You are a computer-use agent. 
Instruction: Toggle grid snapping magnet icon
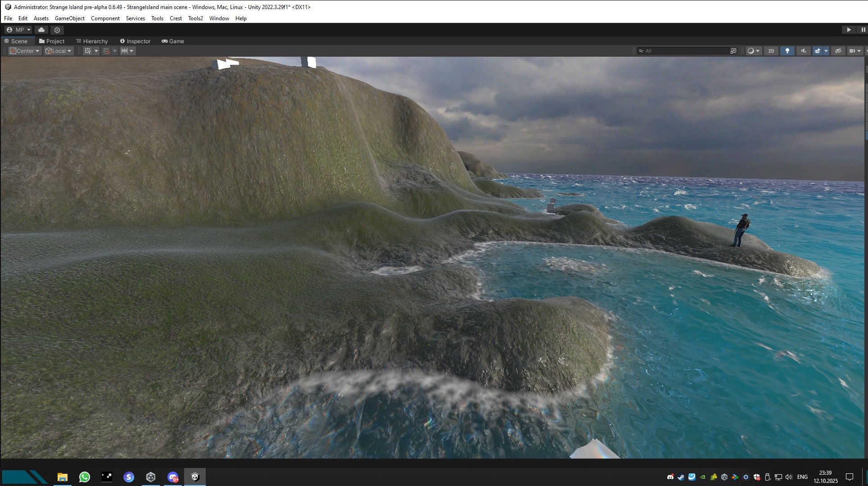106,51
